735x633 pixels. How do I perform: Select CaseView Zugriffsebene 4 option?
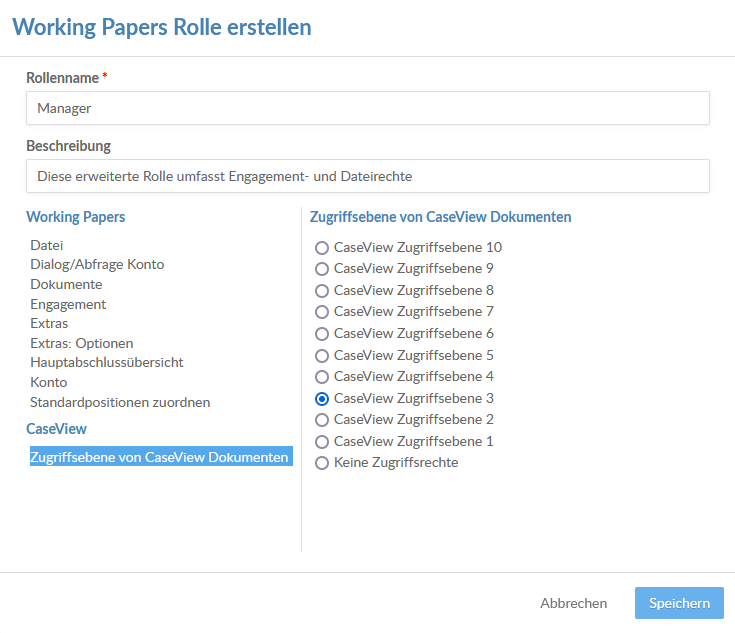(322, 377)
